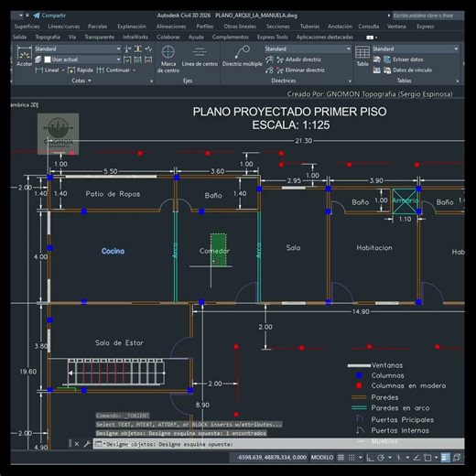476x476 pixels.
Task: Click the dimension layer stack icon
Action: (x=38, y=59)
